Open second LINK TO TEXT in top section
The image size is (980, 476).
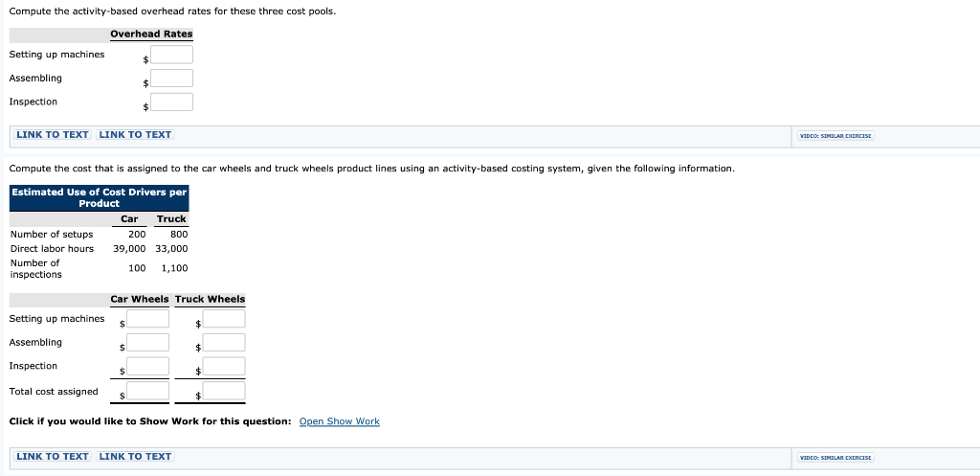[x=135, y=134]
